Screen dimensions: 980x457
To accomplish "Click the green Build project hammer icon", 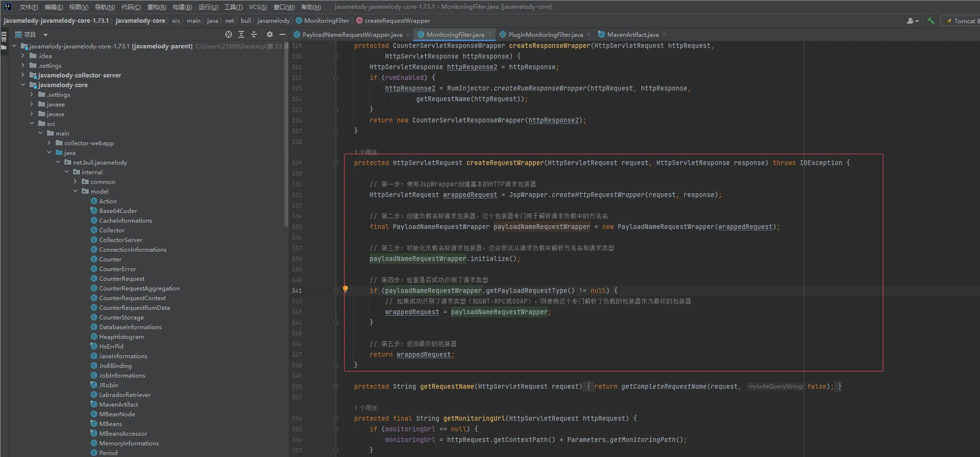I will pyautogui.click(x=931, y=21).
